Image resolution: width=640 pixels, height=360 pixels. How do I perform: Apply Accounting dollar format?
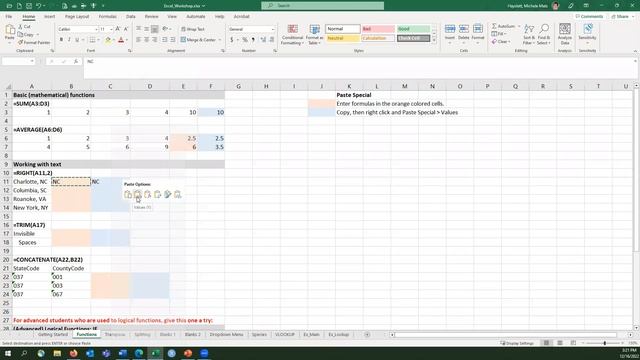(231, 40)
